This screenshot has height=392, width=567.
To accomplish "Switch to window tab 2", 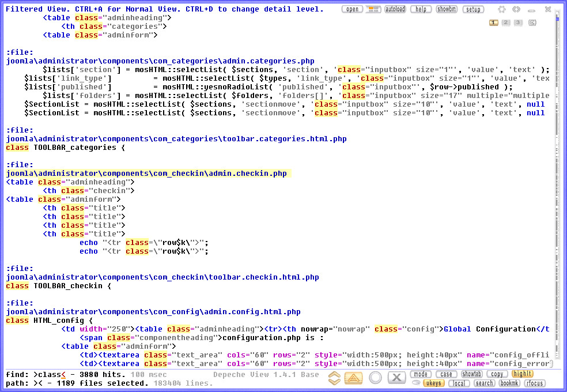I will [505, 23].
